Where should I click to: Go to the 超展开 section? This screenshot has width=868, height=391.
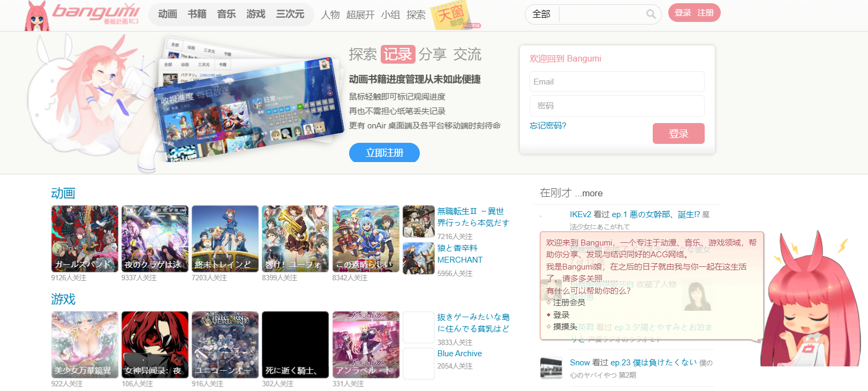[x=360, y=14]
